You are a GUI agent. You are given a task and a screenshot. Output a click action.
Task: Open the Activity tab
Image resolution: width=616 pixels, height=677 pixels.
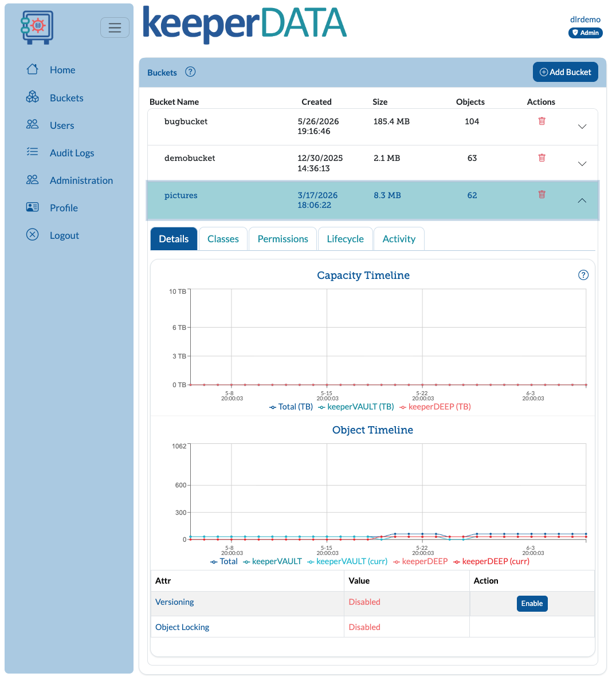click(399, 239)
